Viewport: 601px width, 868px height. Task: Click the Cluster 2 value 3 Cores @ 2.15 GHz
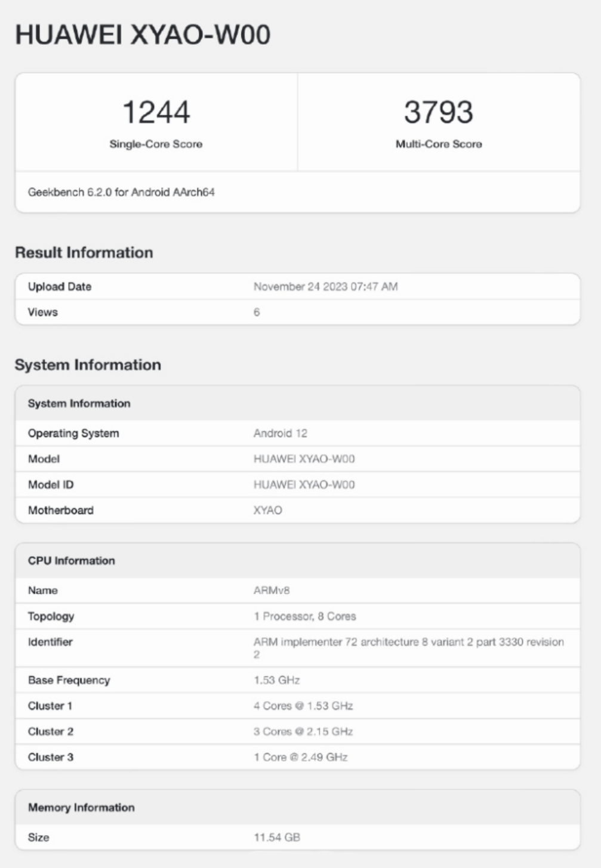[x=303, y=731]
